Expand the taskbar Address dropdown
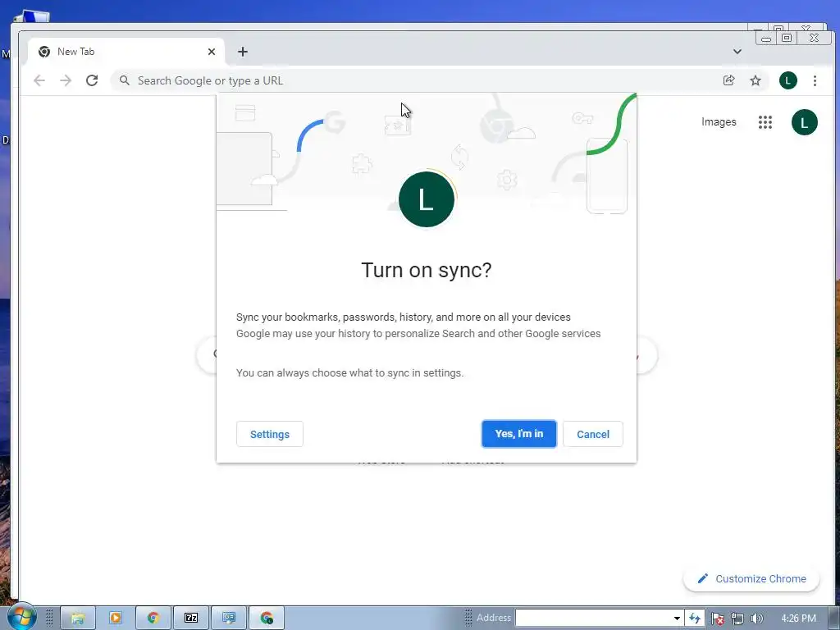Viewport: 840px width, 630px height. click(x=677, y=618)
